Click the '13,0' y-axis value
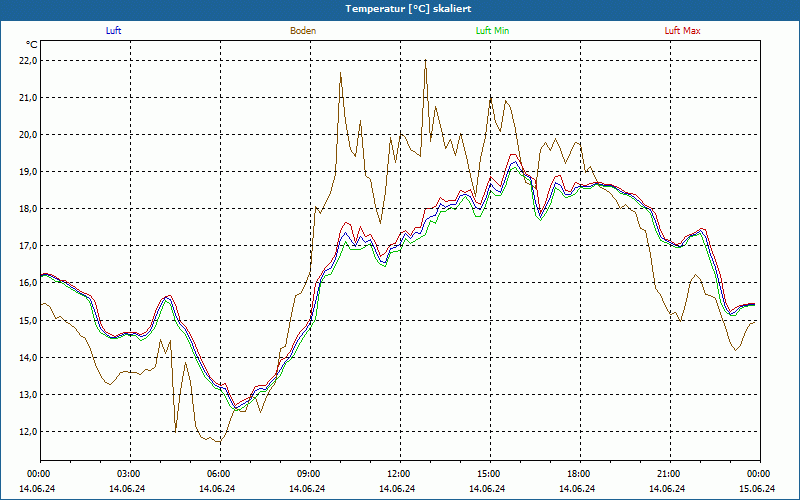This screenshot has width=800, height=500. point(28,394)
